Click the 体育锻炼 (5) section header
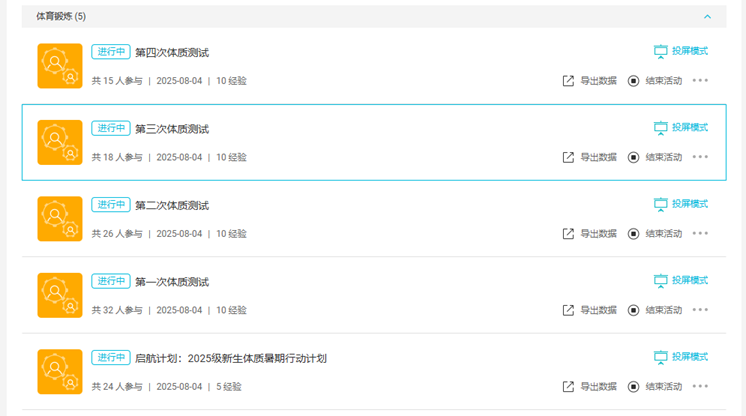 pos(61,17)
